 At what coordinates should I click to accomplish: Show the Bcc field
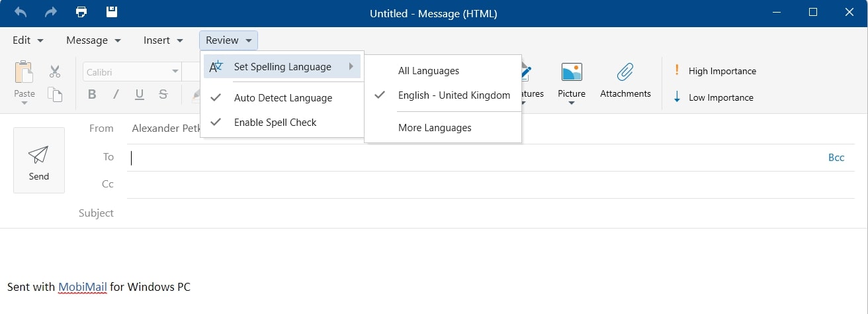pyautogui.click(x=836, y=158)
